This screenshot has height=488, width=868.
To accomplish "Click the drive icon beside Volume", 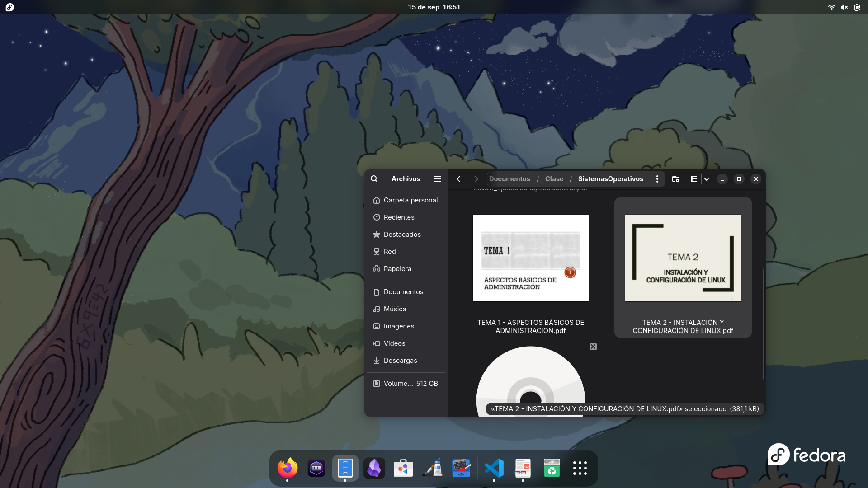I will pyautogui.click(x=377, y=384).
